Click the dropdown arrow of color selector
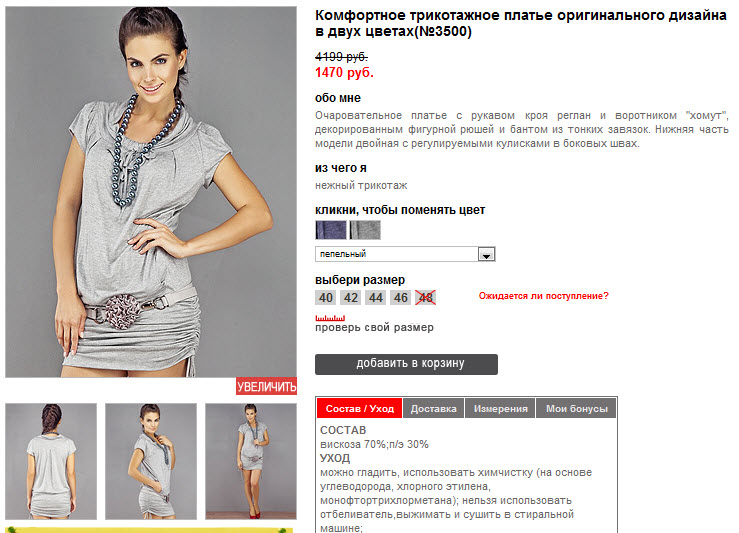 (486, 254)
